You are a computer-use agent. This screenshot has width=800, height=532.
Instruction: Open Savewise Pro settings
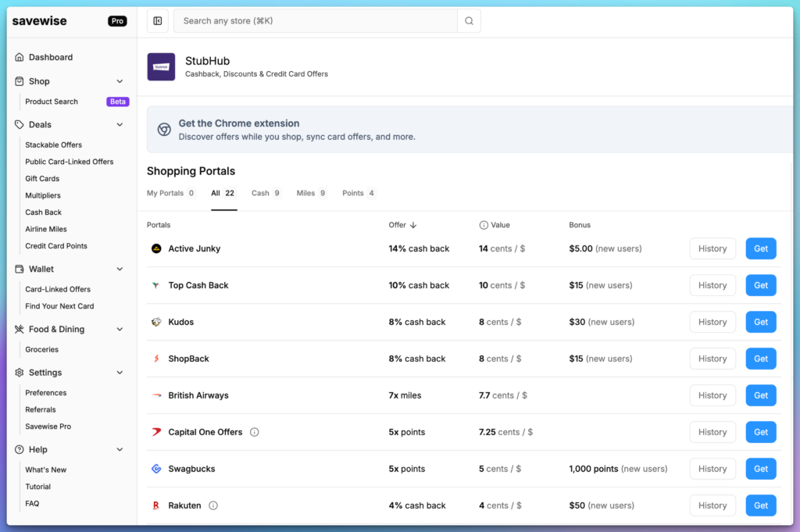[x=48, y=427]
